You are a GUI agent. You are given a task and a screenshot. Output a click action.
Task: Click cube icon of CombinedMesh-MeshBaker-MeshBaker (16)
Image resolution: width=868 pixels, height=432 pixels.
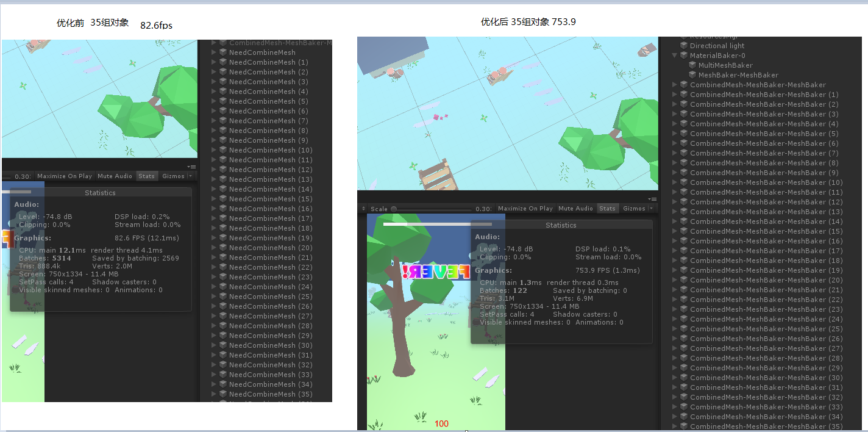[684, 241]
